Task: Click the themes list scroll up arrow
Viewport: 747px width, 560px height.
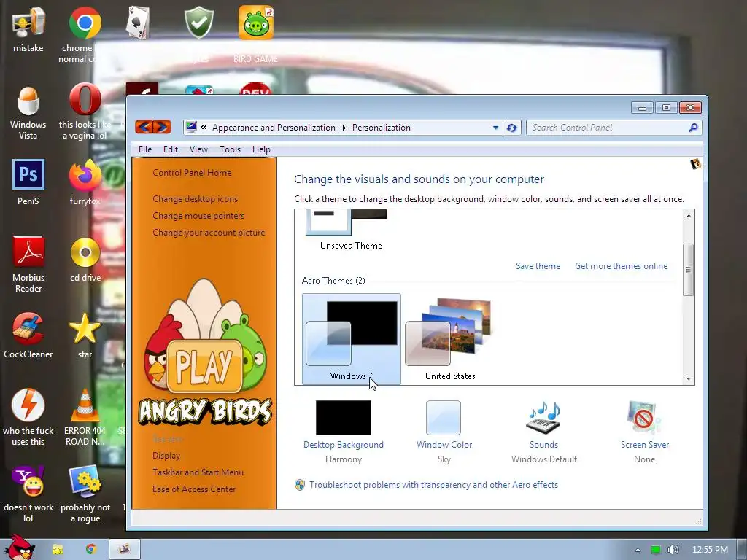Action: (x=689, y=215)
